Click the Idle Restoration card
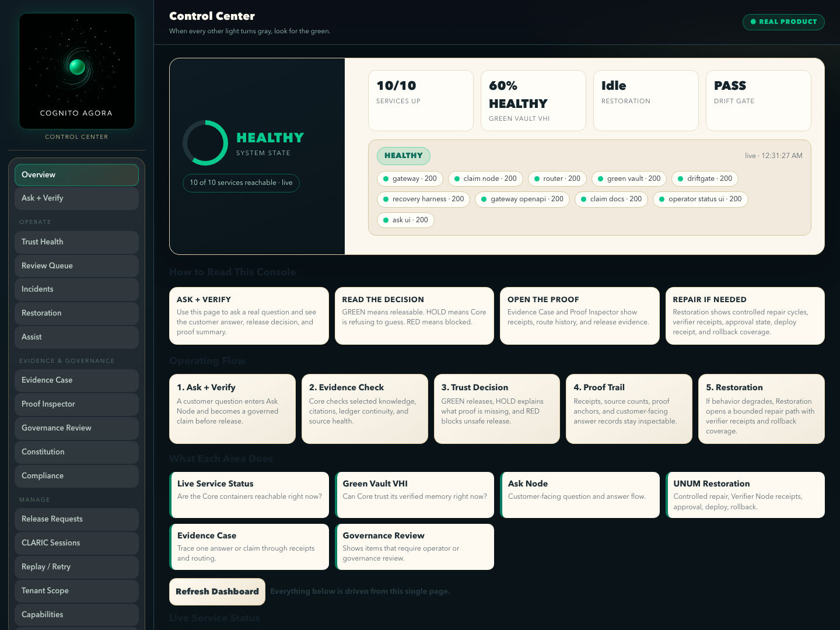The height and width of the screenshot is (630, 840). [x=646, y=100]
